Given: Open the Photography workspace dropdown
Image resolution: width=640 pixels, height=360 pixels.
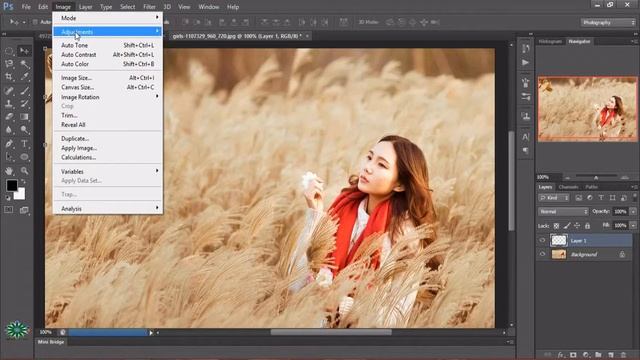Looking at the screenshot, I should [608, 22].
